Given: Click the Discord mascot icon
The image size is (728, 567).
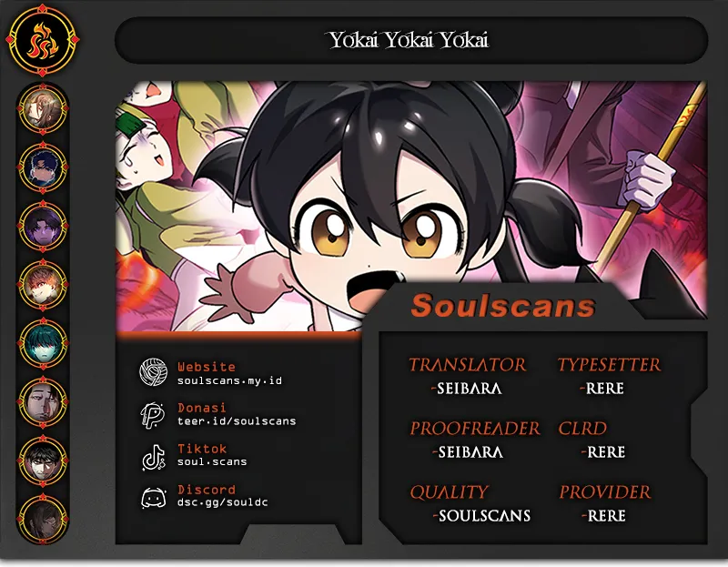Looking at the screenshot, I should click(154, 498).
